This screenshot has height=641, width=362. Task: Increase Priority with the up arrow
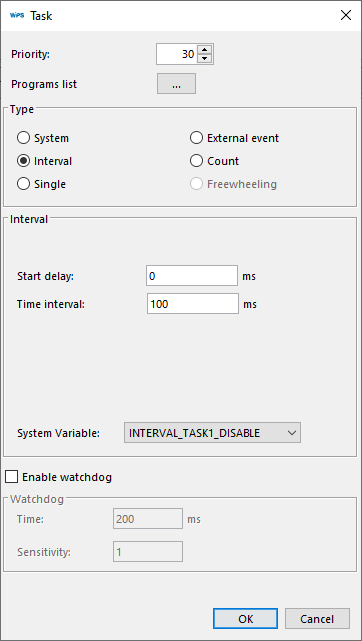pos(205,50)
